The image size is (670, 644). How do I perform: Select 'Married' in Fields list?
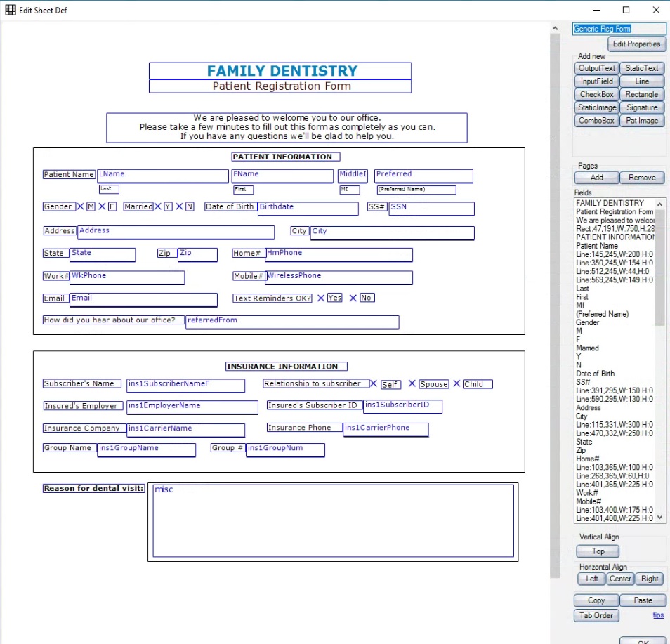tap(587, 348)
